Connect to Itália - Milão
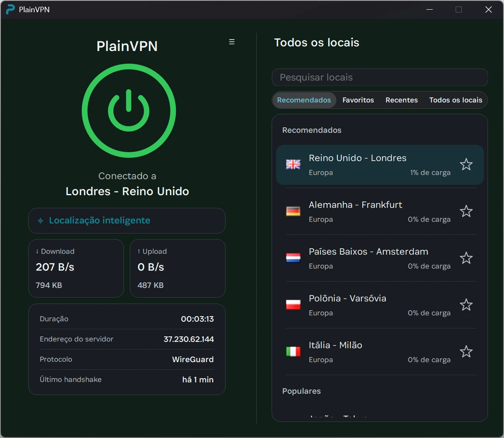This screenshot has height=438, width=504. tap(380, 352)
